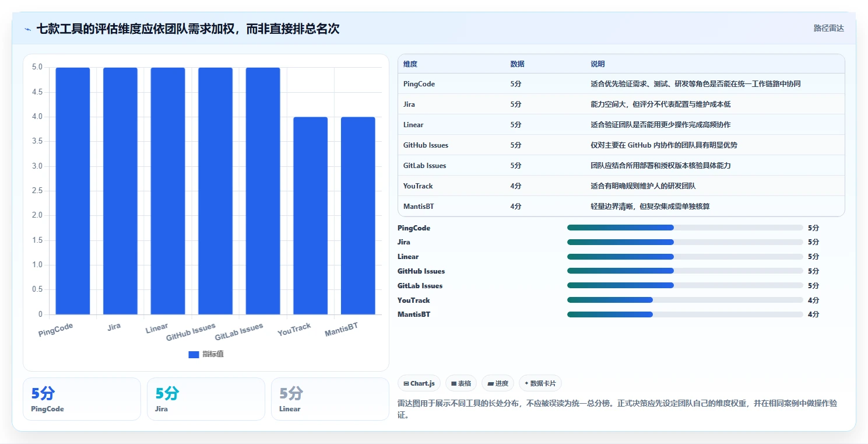Image resolution: width=868 pixels, height=444 pixels.
Task: Open the Linear 5分 data card
Action: point(330,399)
